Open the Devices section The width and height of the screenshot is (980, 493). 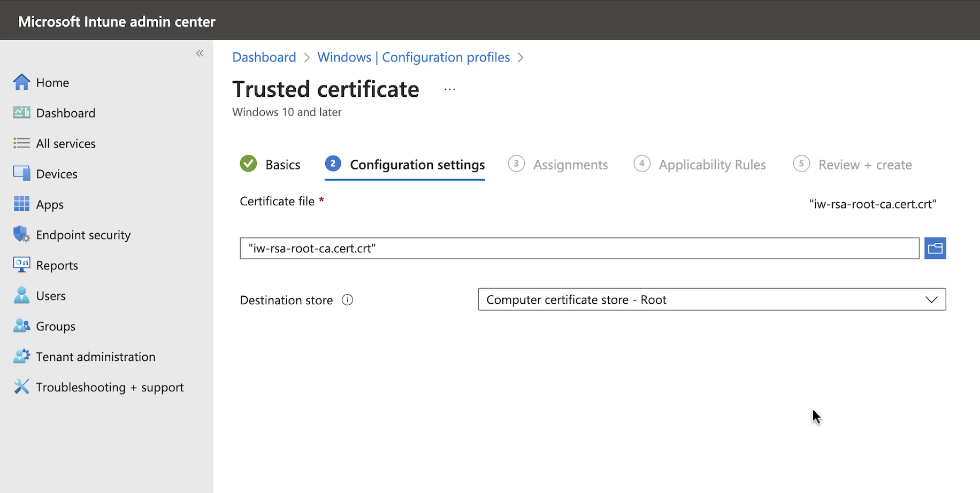(57, 173)
